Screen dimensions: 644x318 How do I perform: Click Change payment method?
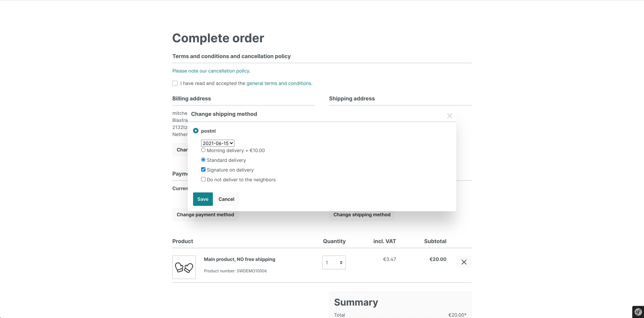click(x=205, y=214)
